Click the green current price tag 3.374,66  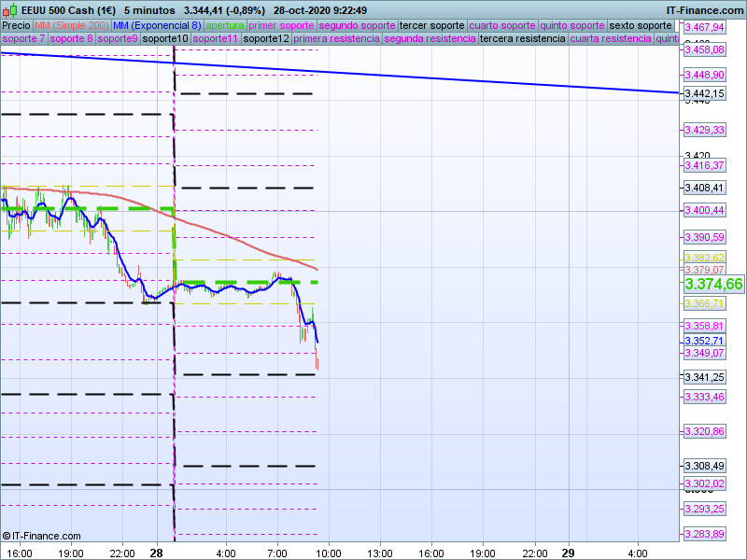[713, 284]
